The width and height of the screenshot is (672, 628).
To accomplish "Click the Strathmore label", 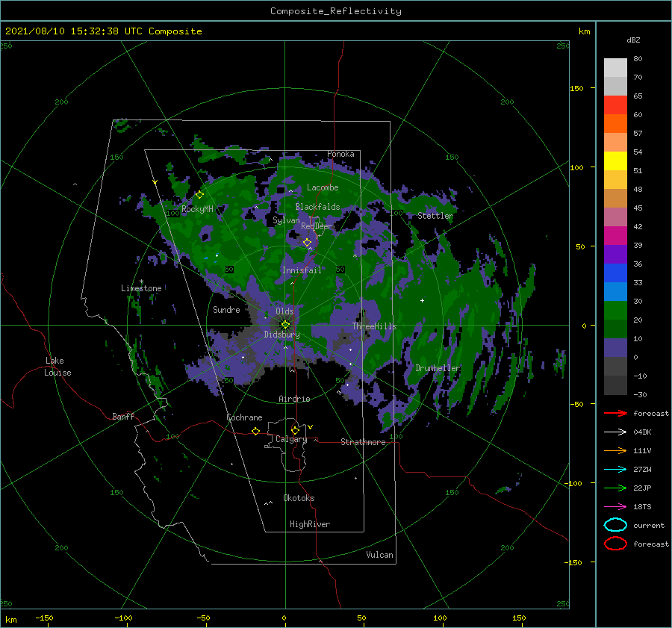I will click(363, 442).
